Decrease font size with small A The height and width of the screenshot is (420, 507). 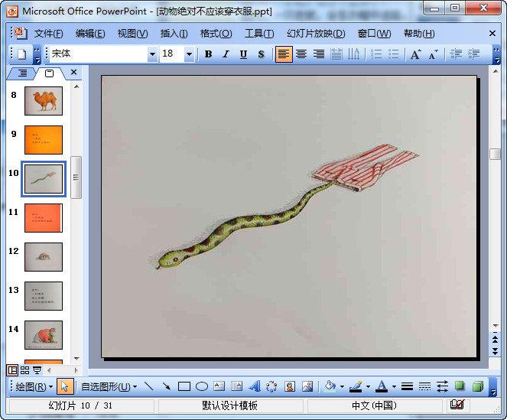point(434,54)
